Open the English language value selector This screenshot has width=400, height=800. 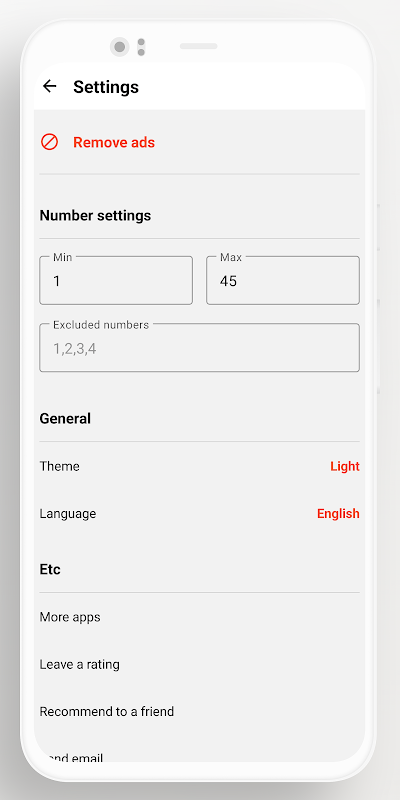(x=338, y=514)
